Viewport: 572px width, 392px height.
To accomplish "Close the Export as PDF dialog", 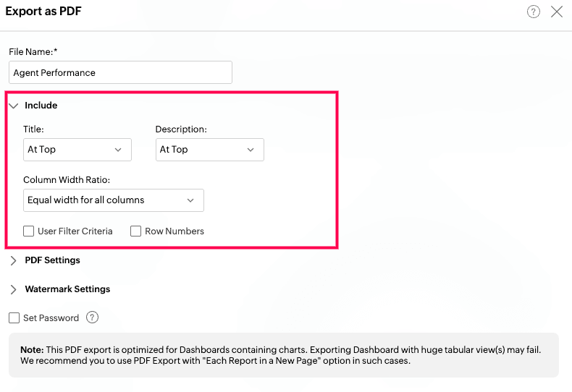I will (x=557, y=12).
